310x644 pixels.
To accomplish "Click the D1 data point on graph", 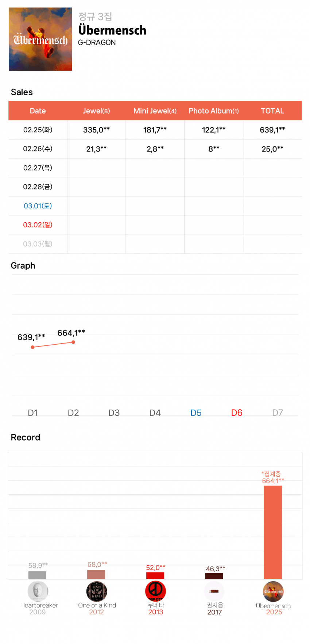I will coord(33,347).
